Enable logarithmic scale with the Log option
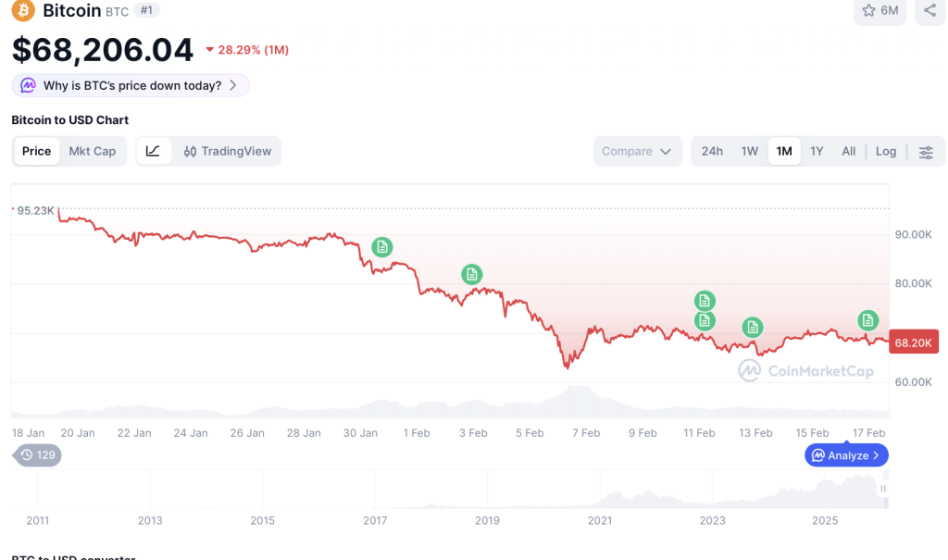Image resolution: width=948 pixels, height=560 pixels. click(885, 151)
